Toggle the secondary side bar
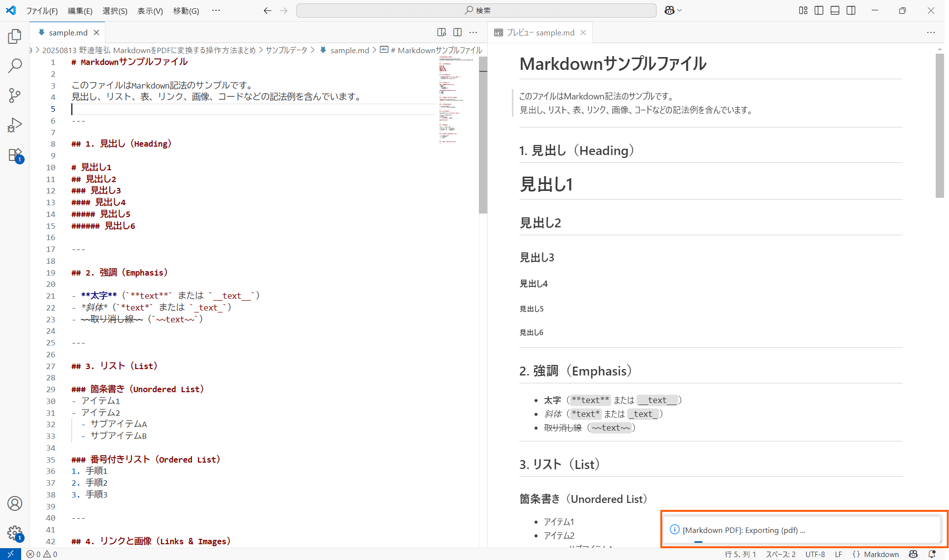Screen dimensions: 949x560 click(851, 10)
